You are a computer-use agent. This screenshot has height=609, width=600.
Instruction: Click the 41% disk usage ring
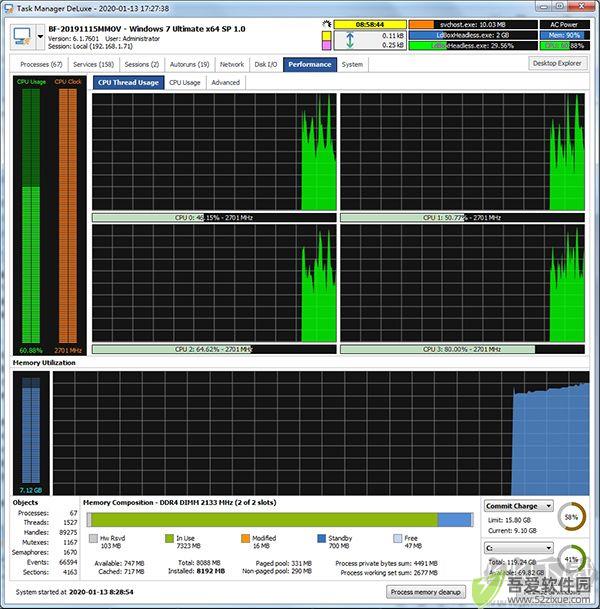tap(571, 559)
